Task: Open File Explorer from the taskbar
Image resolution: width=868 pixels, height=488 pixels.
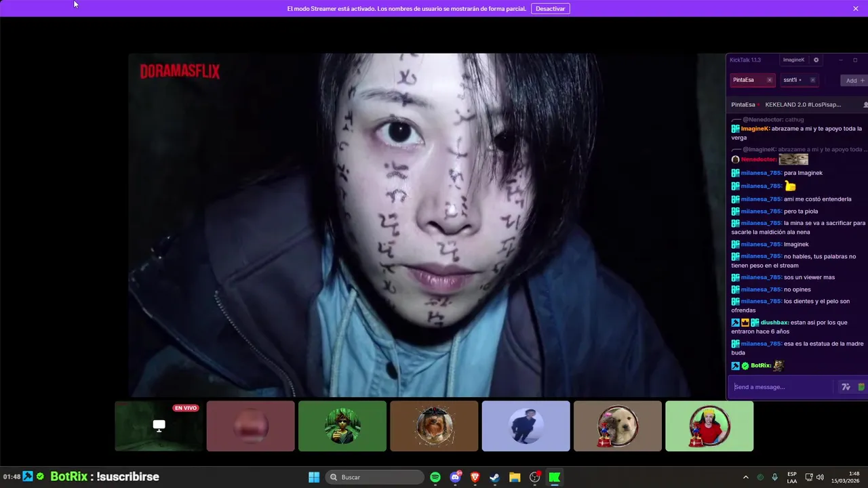Action: 515,477
